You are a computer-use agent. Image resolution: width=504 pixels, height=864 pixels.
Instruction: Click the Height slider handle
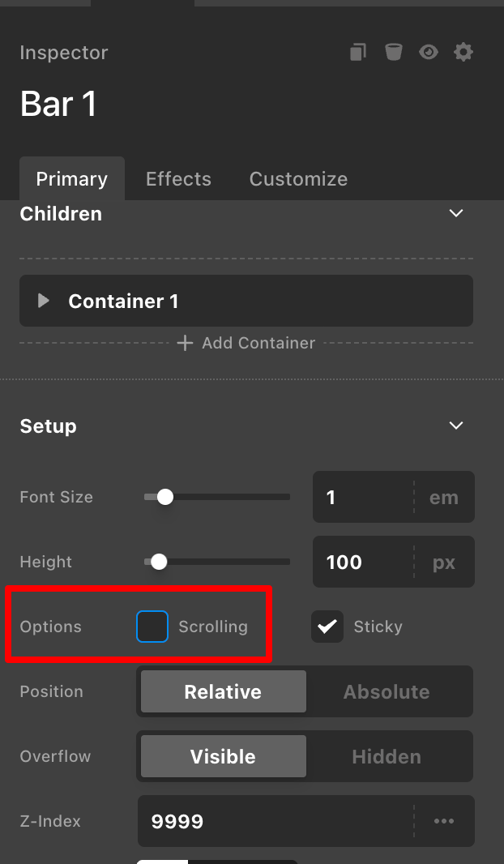[x=159, y=562]
